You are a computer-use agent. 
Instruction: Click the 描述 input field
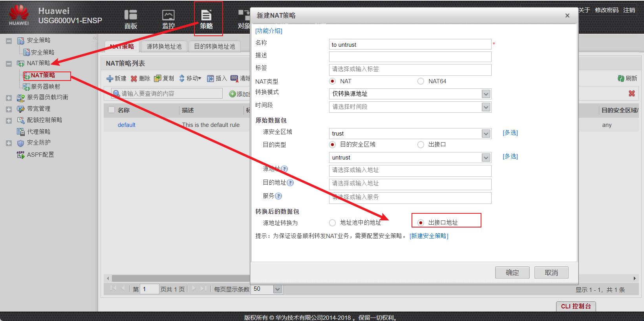410,57
